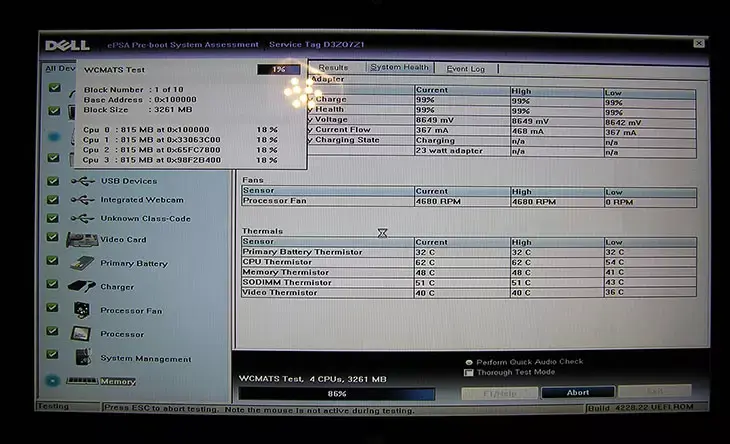Click the Video Thermistor row label
The image size is (730, 444).
coord(279,293)
